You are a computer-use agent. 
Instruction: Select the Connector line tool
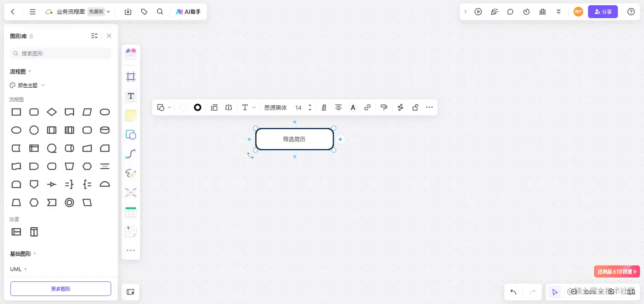(131, 154)
